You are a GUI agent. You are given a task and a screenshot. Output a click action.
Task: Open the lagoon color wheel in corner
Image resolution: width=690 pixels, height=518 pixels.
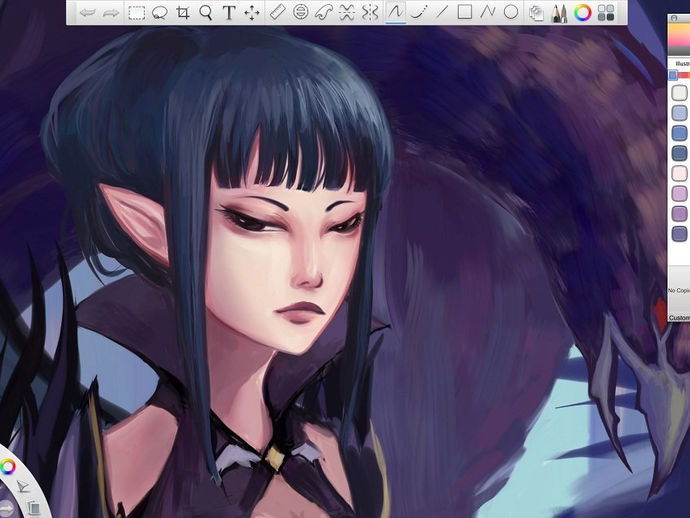click(x=7, y=467)
